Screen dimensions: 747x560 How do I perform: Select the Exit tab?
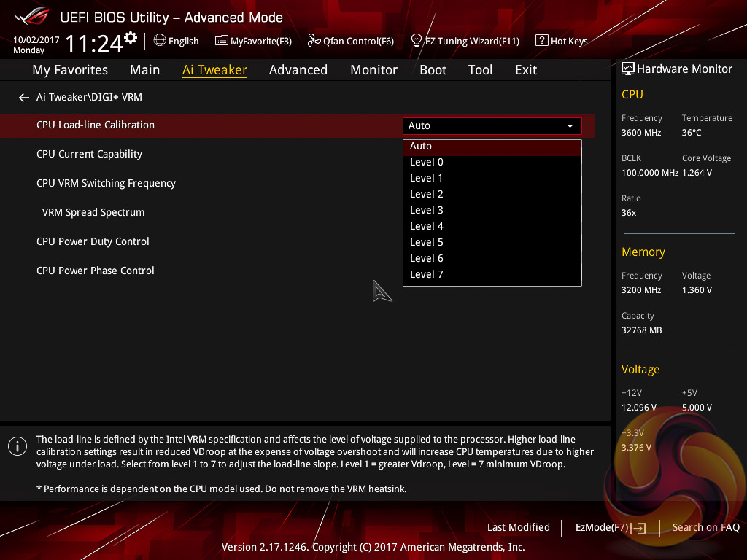[x=526, y=70]
